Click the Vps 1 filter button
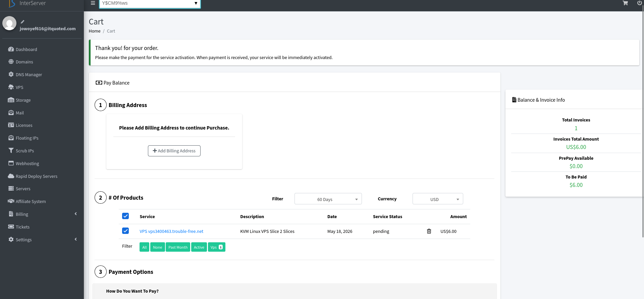Image resolution: width=644 pixels, height=299 pixels. pos(217,247)
